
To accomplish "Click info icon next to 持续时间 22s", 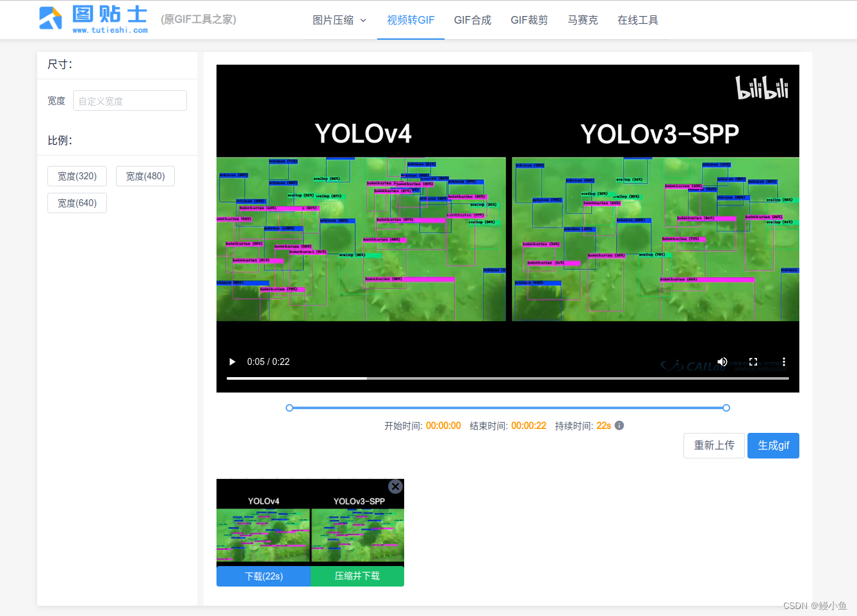I will click(619, 425).
